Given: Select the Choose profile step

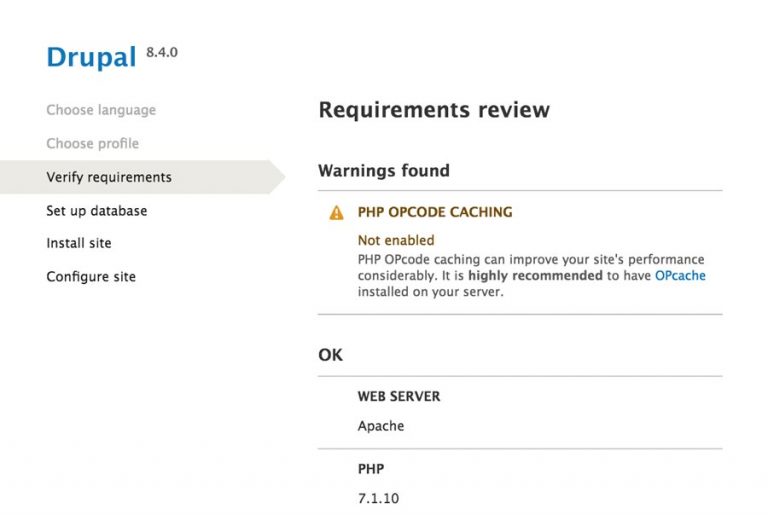Looking at the screenshot, I should [x=92, y=143].
